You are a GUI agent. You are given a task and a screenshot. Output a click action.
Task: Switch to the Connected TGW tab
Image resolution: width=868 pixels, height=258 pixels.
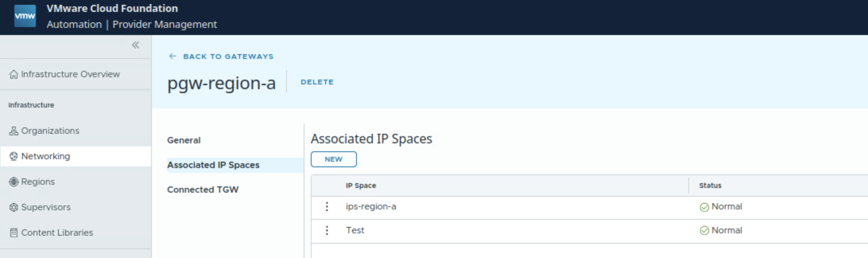click(x=203, y=190)
